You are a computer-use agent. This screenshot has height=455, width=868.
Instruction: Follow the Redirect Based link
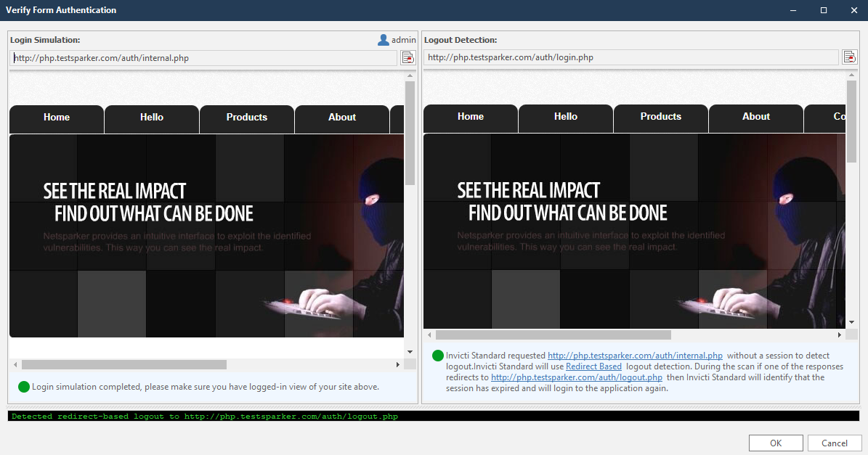593,366
